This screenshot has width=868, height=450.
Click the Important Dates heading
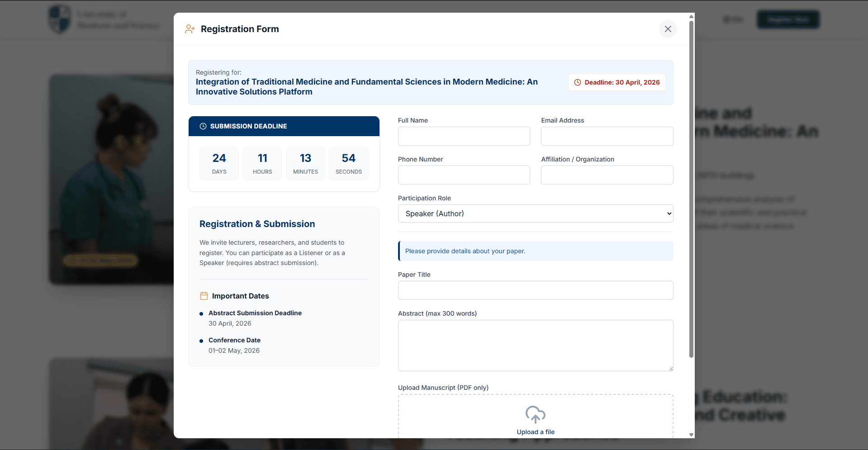tap(241, 296)
